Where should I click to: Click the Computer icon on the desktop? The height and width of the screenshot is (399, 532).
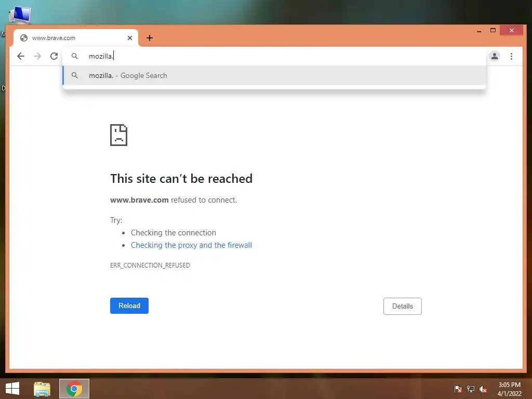point(20,15)
